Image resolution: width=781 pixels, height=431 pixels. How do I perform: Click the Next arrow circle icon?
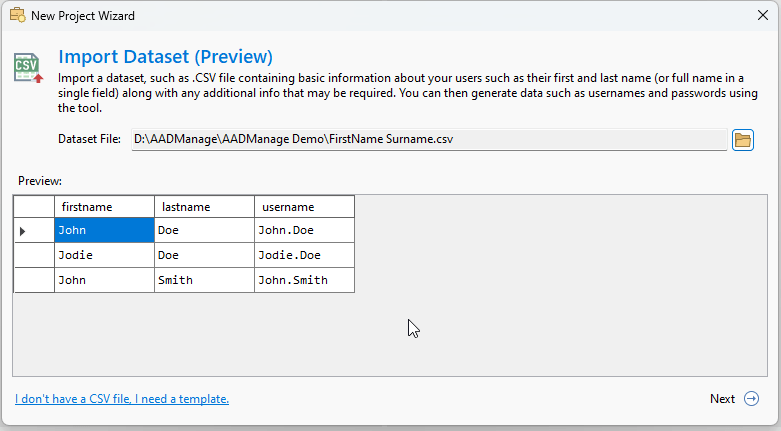(752, 399)
